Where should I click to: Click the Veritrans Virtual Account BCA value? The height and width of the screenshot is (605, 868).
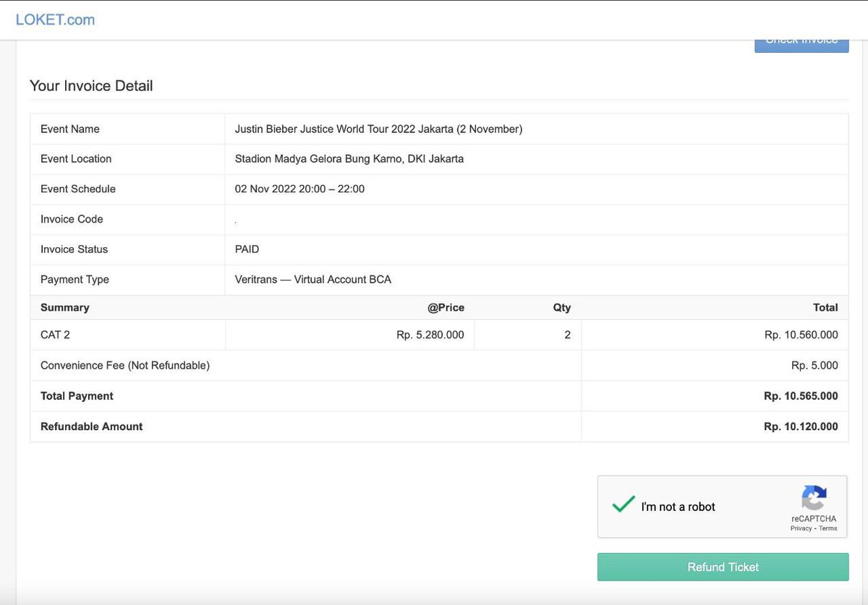(x=313, y=279)
